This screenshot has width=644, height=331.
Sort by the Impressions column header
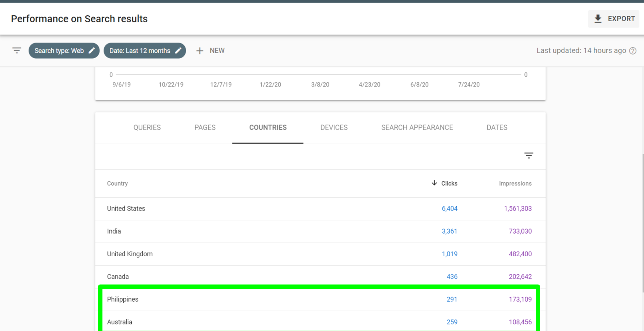click(x=515, y=183)
